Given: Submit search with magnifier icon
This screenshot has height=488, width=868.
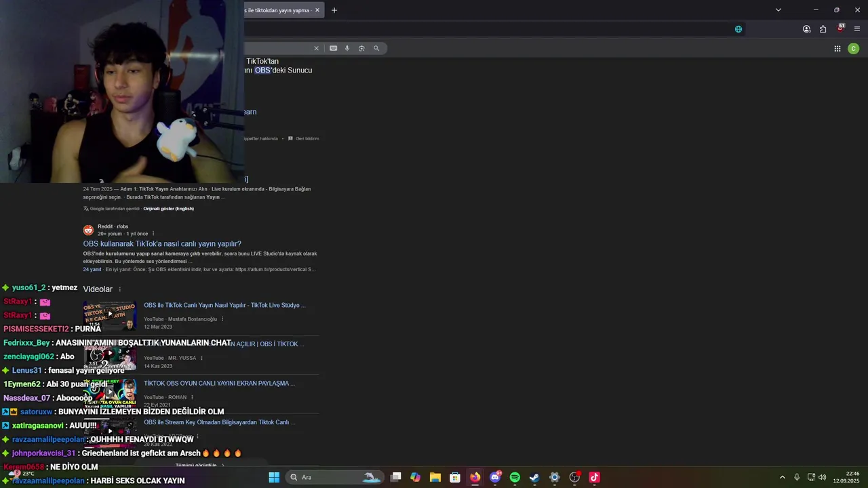Looking at the screenshot, I should coord(376,48).
